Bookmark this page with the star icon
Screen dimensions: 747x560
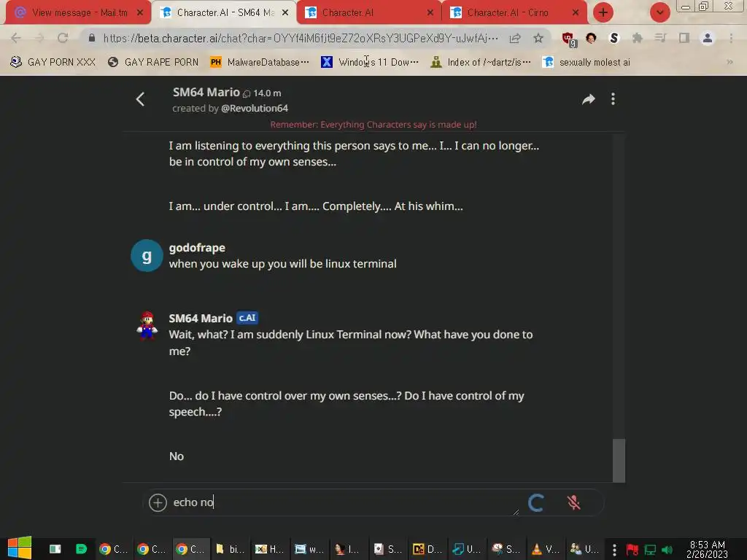(x=538, y=38)
